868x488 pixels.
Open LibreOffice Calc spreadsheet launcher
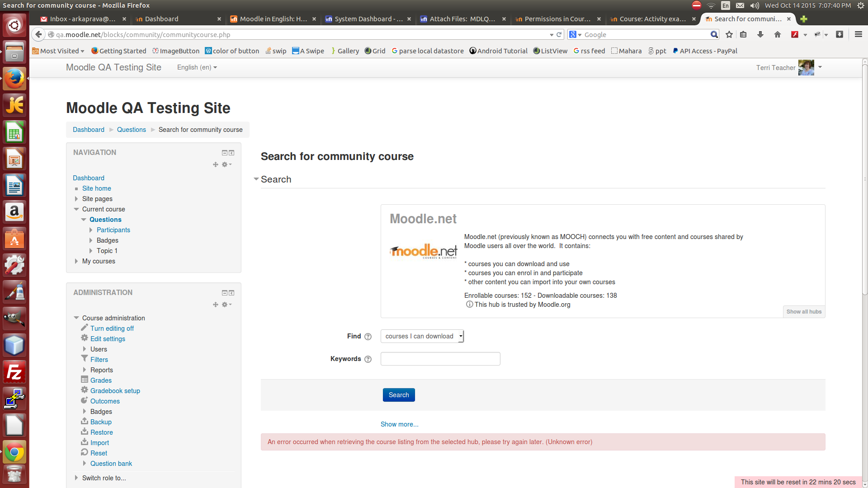pyautogui.click(x=14, y=132)
